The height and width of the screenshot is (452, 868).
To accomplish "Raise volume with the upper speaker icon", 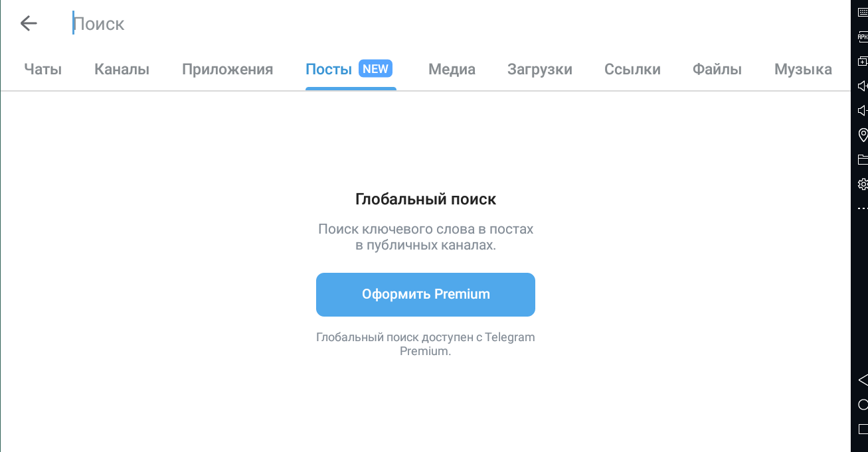I will tap(863, 86).
